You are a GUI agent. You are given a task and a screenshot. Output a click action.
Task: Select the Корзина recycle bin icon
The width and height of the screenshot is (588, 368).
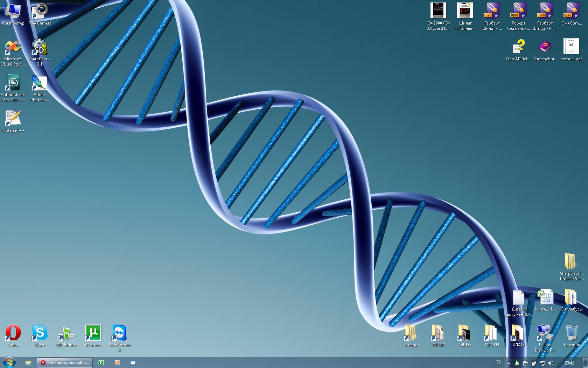pos(572,333)
